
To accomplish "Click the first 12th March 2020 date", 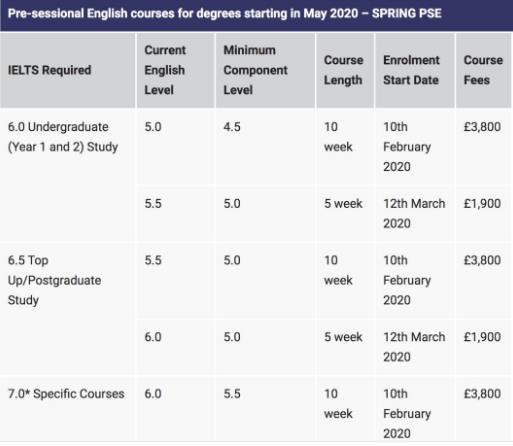I will 414,213.
